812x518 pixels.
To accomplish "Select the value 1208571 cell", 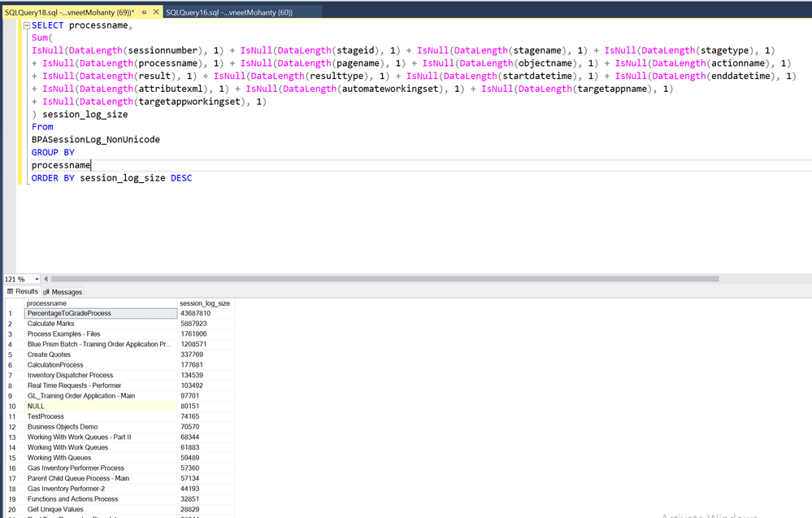I will [206, 345].
